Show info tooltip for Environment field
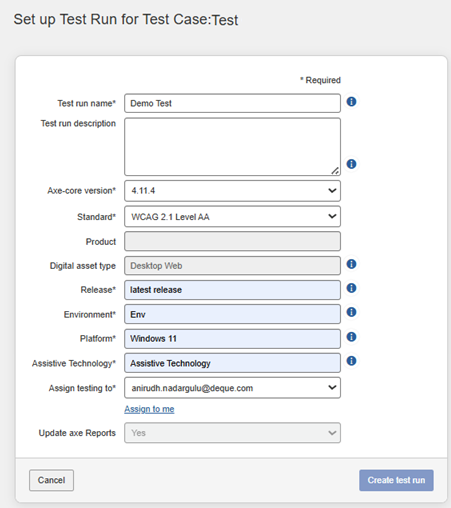Screen dimensions: 451x508 [351, 312]
